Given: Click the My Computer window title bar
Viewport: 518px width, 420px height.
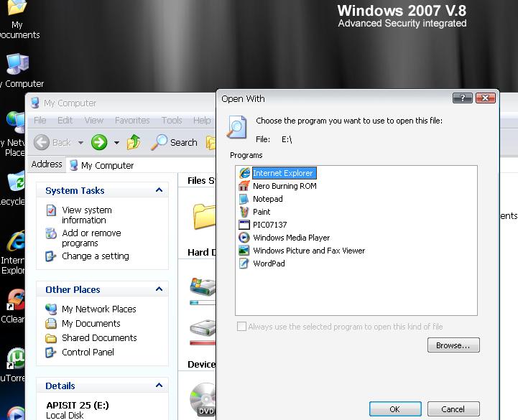Looking at the screenshot, I should coord(122,103).
